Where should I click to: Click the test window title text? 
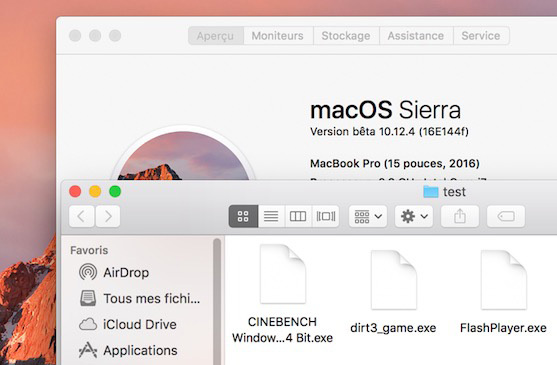[x=454, y=192]
